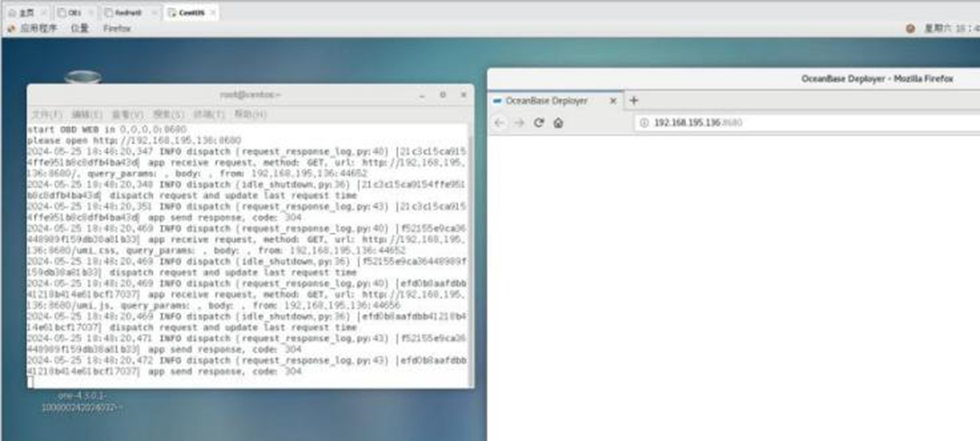Image resolution: width=980 pixels, height=441 pixels.
Task: Click the notification icon in top panel
Action: coord(911,28)
